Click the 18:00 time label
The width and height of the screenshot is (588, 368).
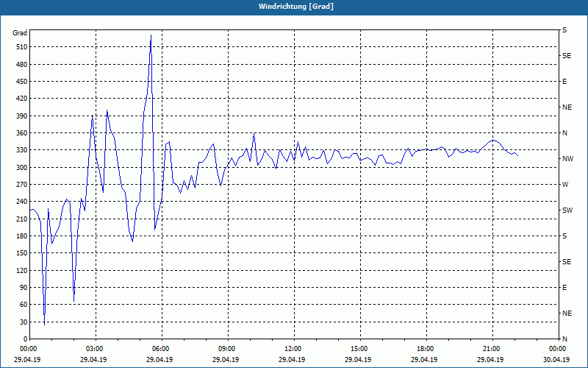pos(426,349)
